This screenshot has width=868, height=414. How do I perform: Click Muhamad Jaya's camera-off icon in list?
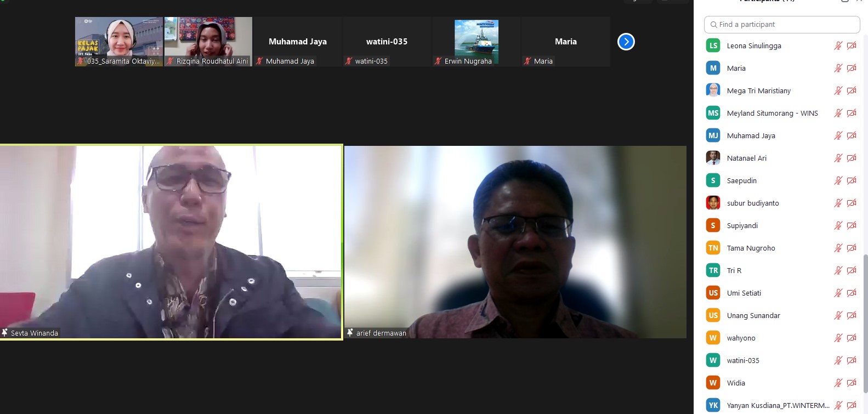[x=852, y=136]
